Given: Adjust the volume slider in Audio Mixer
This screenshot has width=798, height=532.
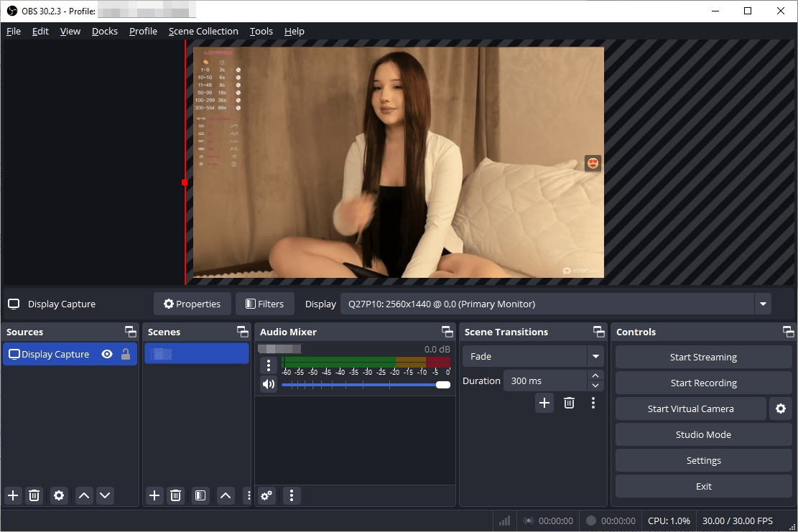Looking at the screenshot, I should tap(441, 384).
